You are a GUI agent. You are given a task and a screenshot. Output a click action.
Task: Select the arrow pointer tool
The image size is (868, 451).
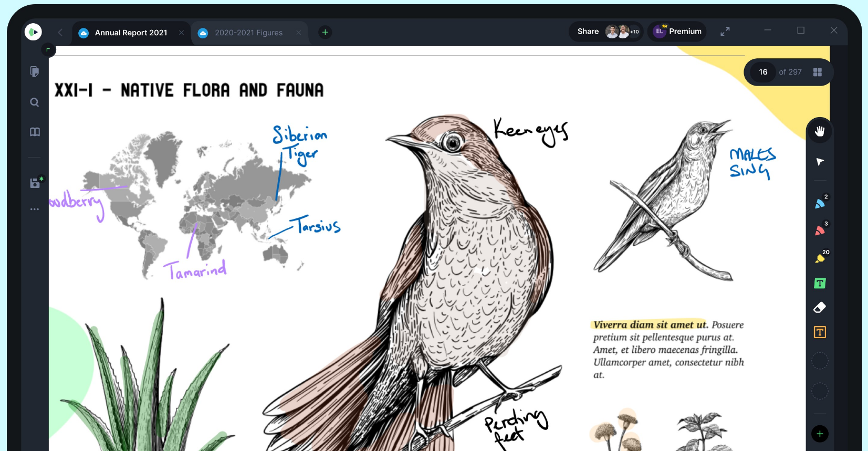point(820,162)
